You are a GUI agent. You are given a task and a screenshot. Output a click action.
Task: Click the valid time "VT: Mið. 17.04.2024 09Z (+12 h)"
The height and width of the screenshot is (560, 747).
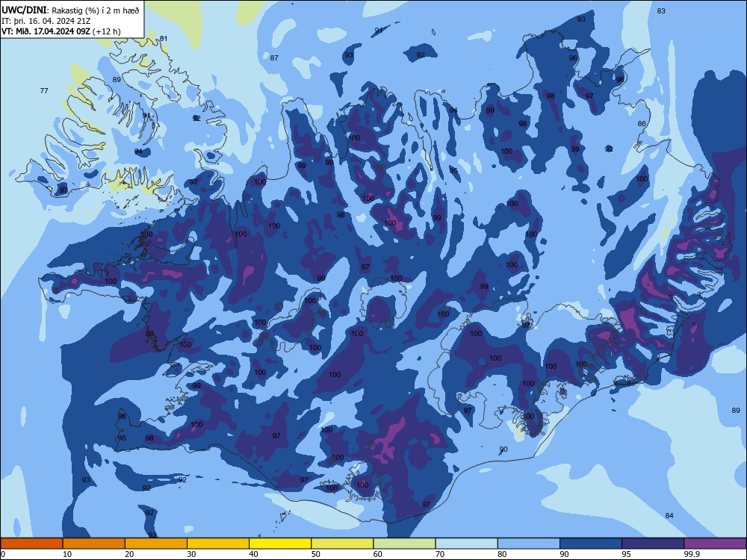tap(61, 31)
